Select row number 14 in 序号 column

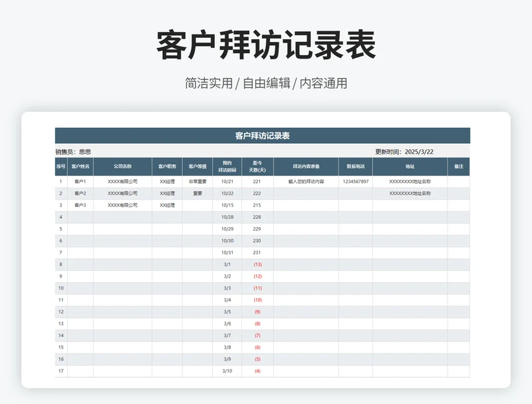(x=61, y=335)
